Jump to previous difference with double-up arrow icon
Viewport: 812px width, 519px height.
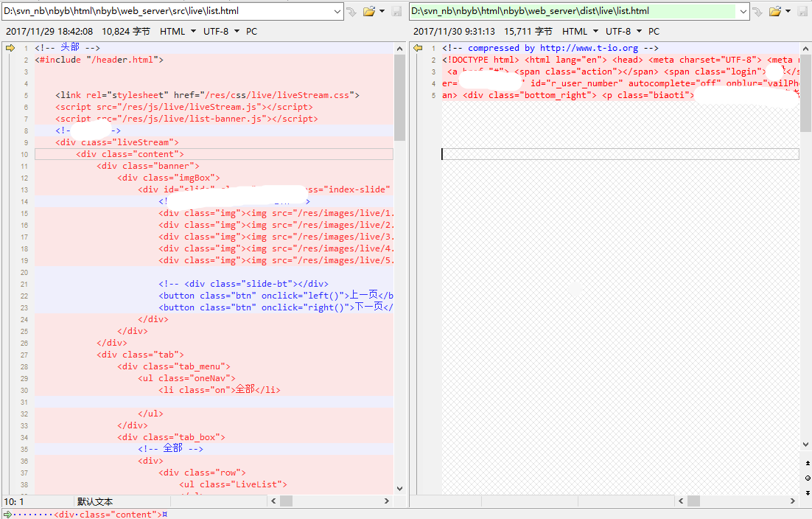click(808, 462)
